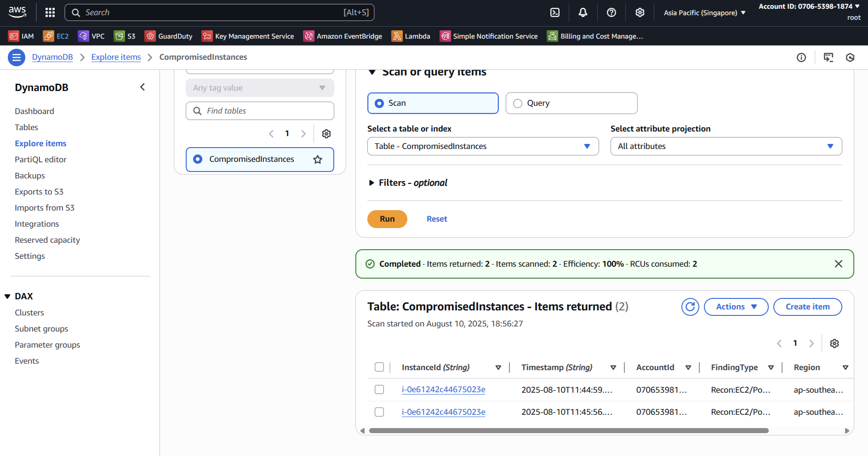Toggle the side navigation hamburger button

click(17, 57)
